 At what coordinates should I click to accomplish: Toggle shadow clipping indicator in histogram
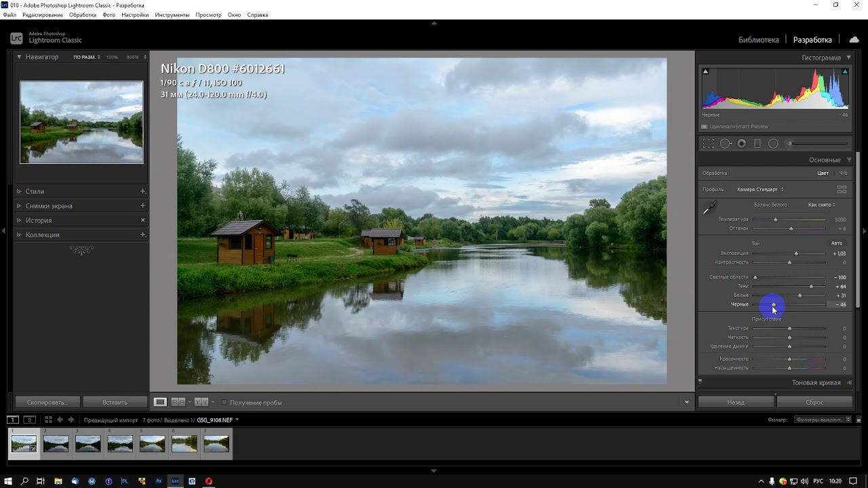pyautogui.click(x=705, y=71)
